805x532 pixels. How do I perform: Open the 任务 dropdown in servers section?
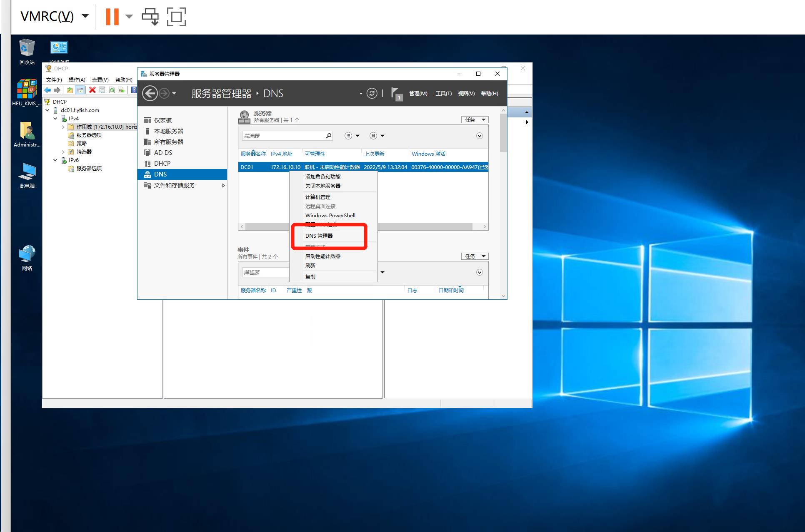(x=475, y=119)
